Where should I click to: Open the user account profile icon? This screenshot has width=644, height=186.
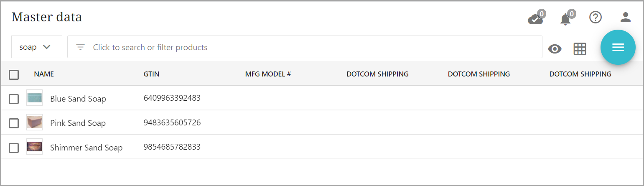[625, 18]
